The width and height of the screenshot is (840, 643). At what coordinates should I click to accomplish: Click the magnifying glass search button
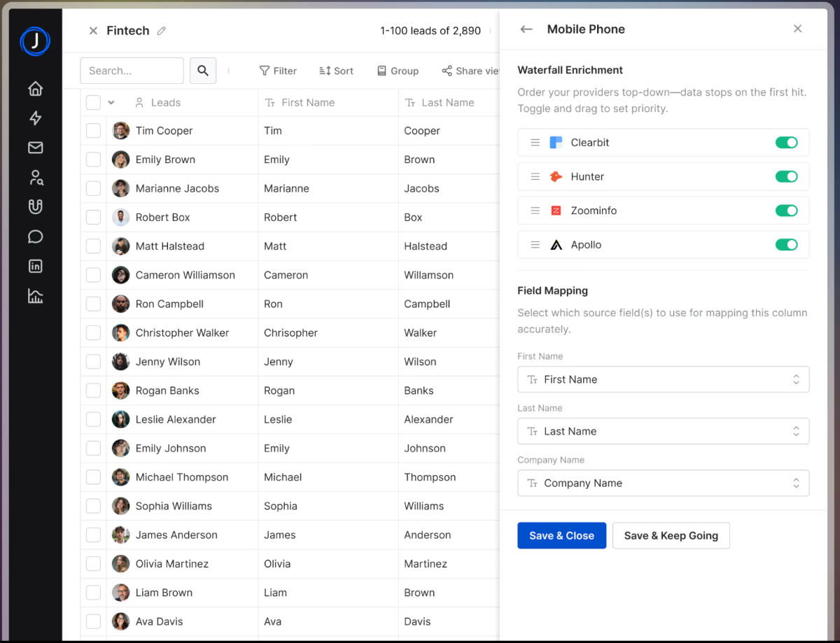[203, 71]
